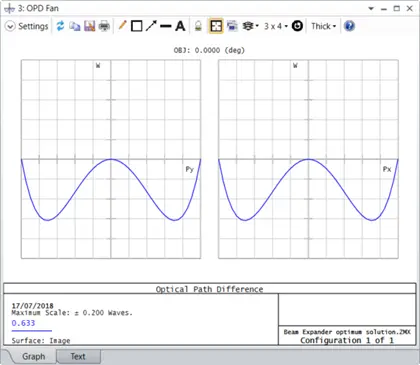Select the rectangle drawing tool
The image size is (420, 365).
pos(137,26)
